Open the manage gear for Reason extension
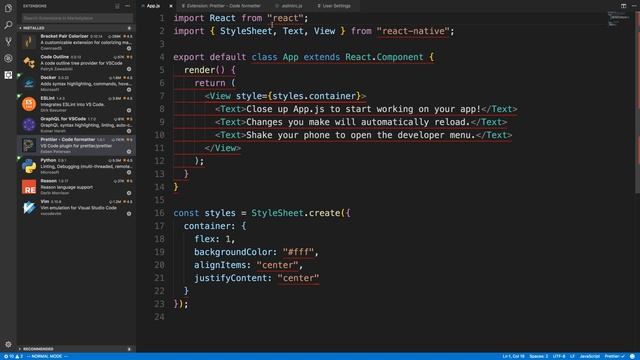 click(x=129, y=193)
